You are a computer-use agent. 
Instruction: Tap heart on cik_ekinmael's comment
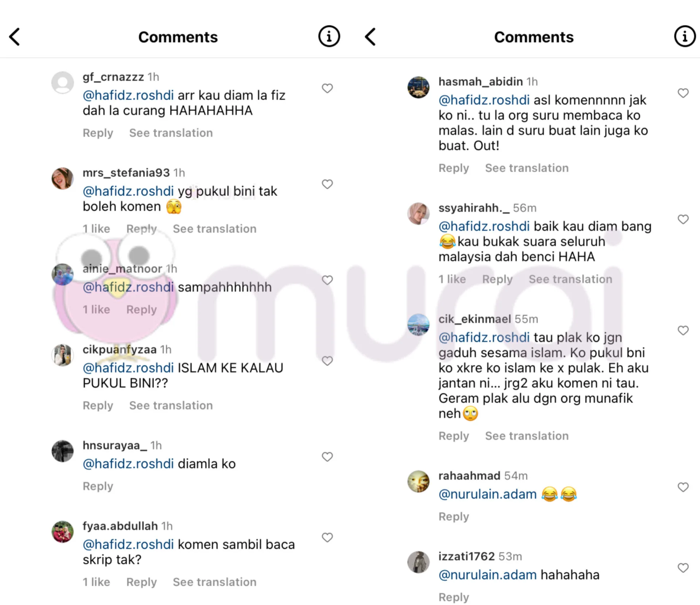pos(683,330)
